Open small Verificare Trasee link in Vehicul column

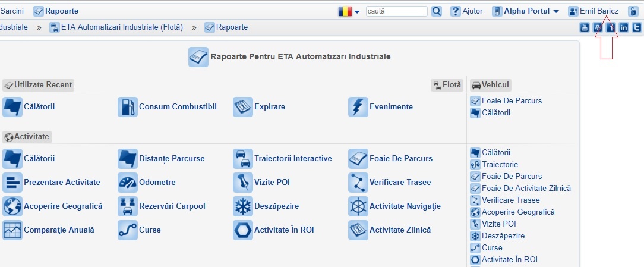point(505,200)
